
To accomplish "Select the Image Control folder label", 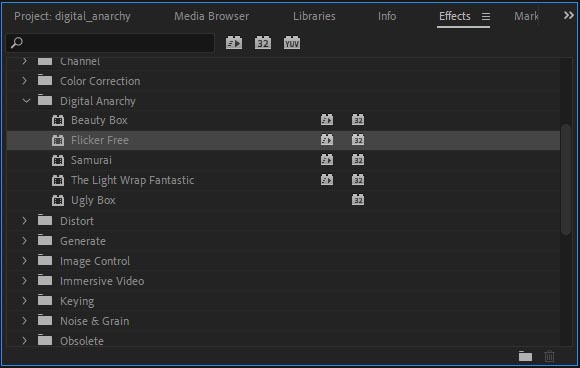I will 95,261.
